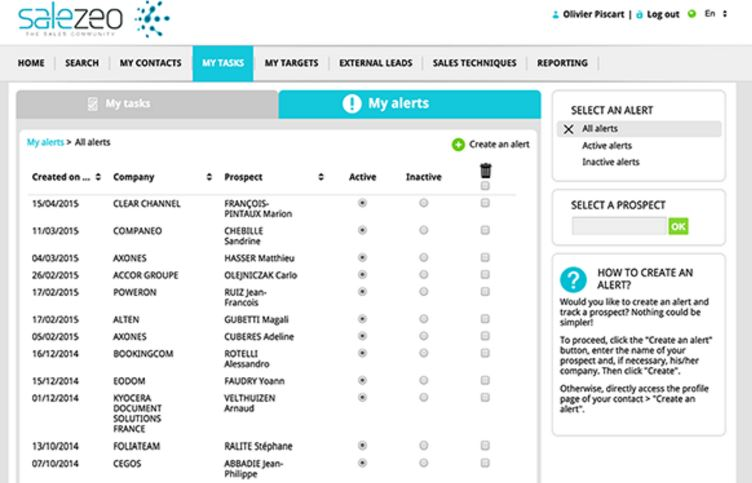Set CEGOS alert to Inactive

[423, 463]
